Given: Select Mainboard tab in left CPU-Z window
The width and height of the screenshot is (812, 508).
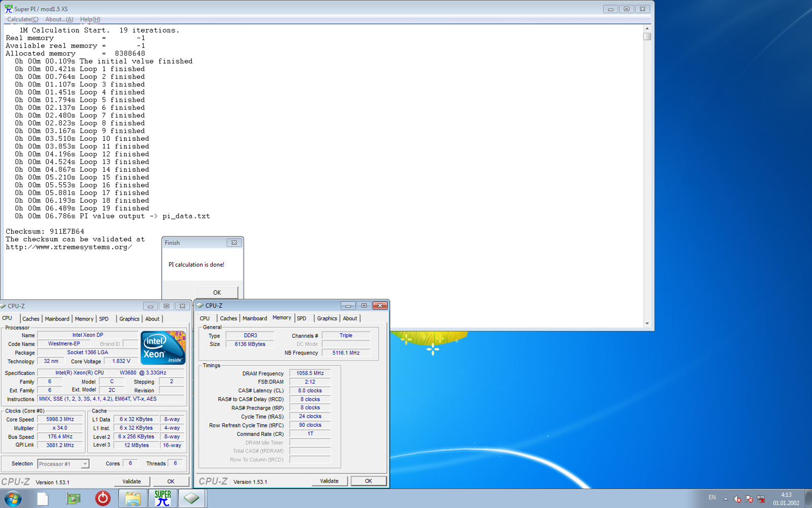Looking at the screenshot, I should pos(57,319).
